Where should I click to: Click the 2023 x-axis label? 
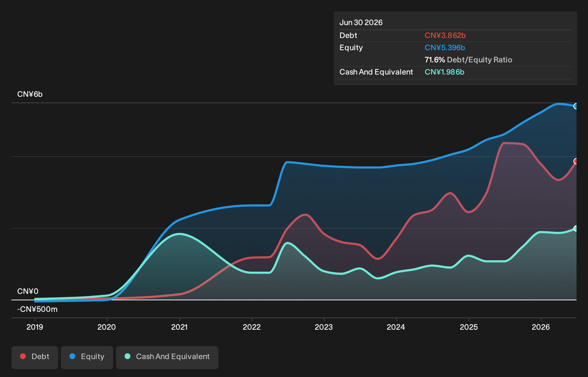pos(324,327)
